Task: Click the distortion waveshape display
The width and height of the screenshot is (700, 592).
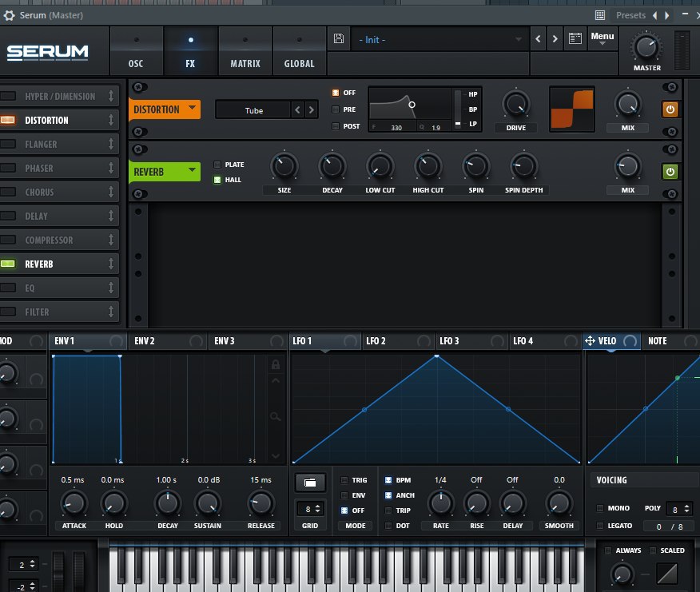Action: [x=572, y=109]
